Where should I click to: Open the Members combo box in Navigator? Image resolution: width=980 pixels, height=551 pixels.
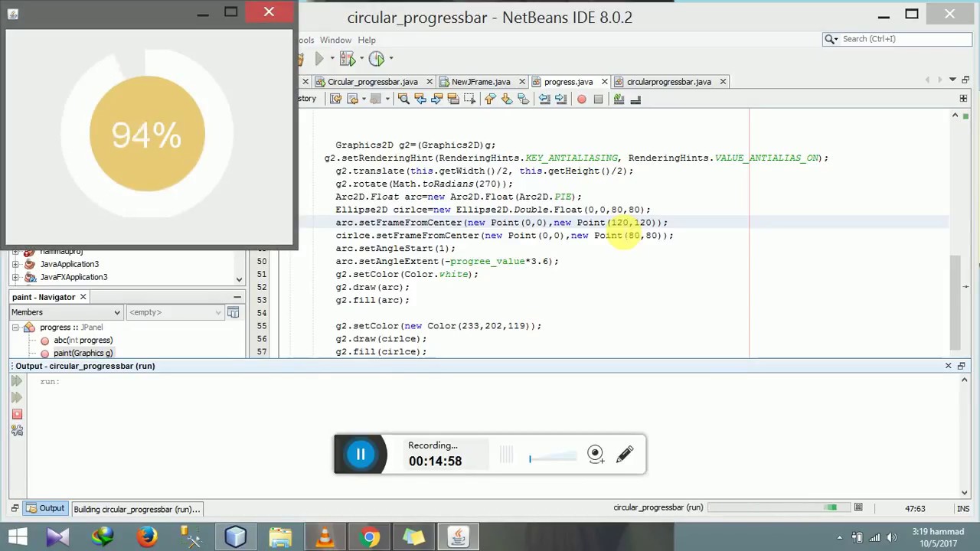click(x=66, y=312)
